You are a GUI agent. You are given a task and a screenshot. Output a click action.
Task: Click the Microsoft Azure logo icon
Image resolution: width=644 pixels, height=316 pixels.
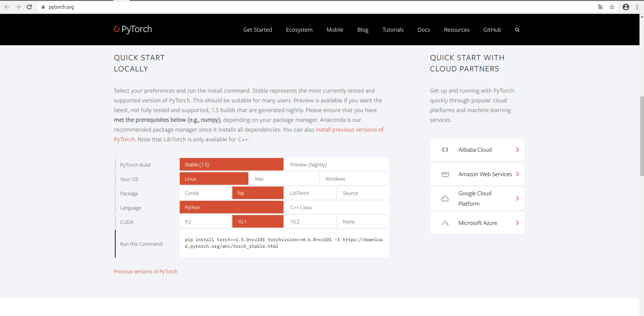445,223
